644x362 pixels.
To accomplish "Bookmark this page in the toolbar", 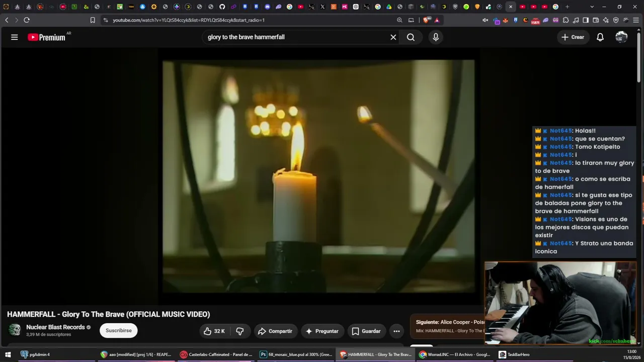I will tap(93, 20).
